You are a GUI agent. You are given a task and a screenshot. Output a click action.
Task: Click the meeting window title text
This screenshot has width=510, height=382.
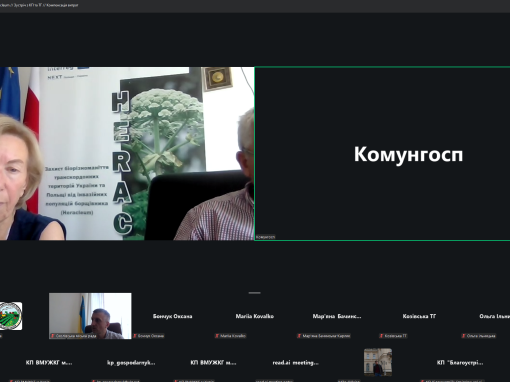click(x=39, y=5)
